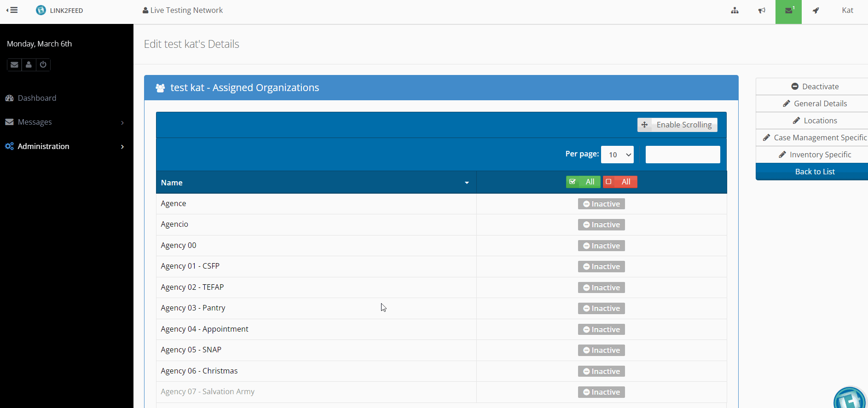Screen dimensions: 868x408
Task: Open General Details in right menu
Action: (x=815, y=103)
